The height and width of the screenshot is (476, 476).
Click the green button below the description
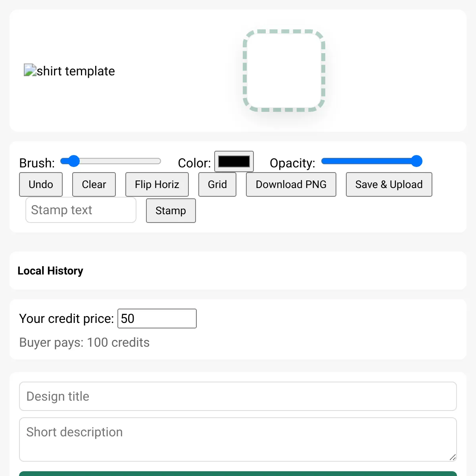click(x=238, y=474)
